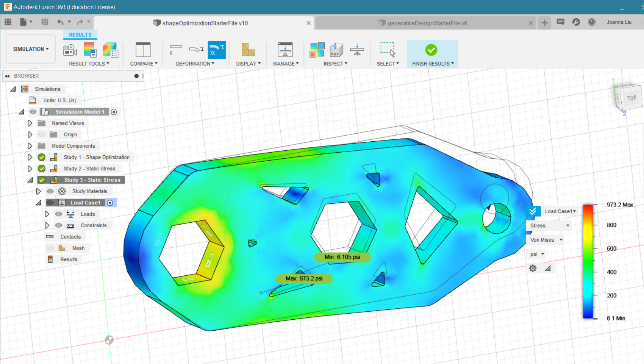Expand the Model Components folder

click(30, 146)
